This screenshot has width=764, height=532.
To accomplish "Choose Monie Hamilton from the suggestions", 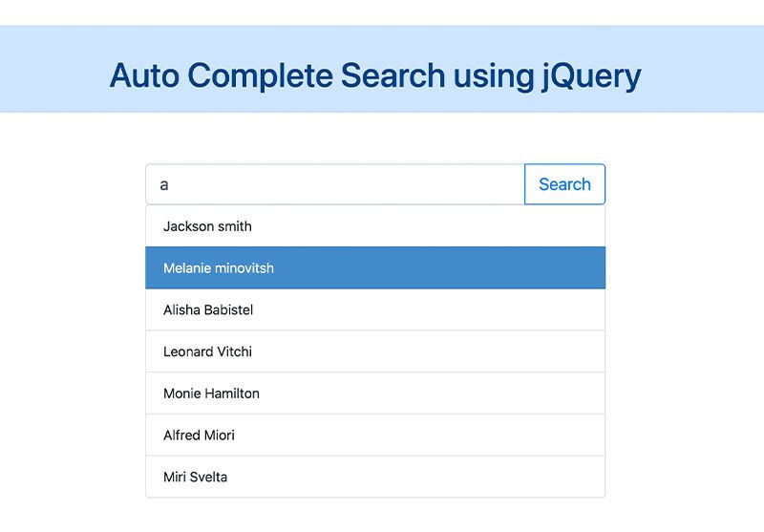I will [x=375, y=394].
